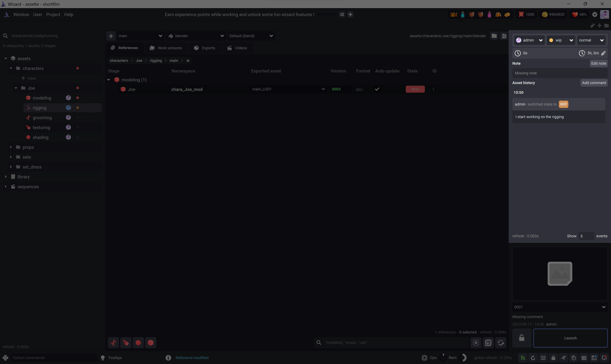This screenshot has height=364, width=611.
Task: Open the Default (blend) dropdown
Action: click(251, 36)
